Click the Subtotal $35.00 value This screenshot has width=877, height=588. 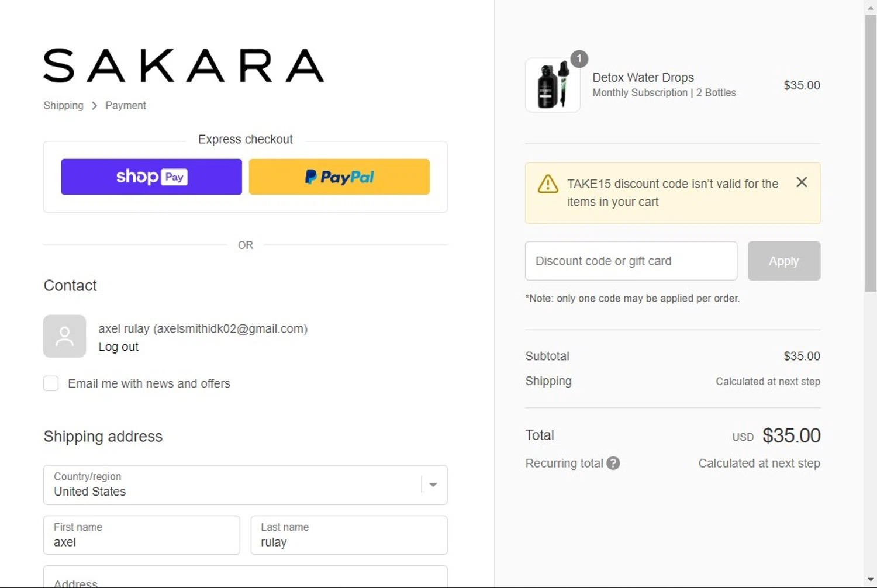coord(802,357)
